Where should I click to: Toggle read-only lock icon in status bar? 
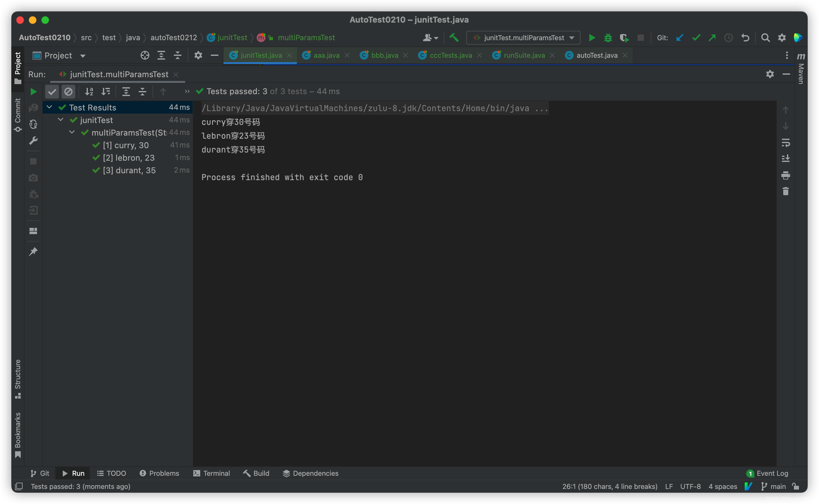tap(795, 486)
